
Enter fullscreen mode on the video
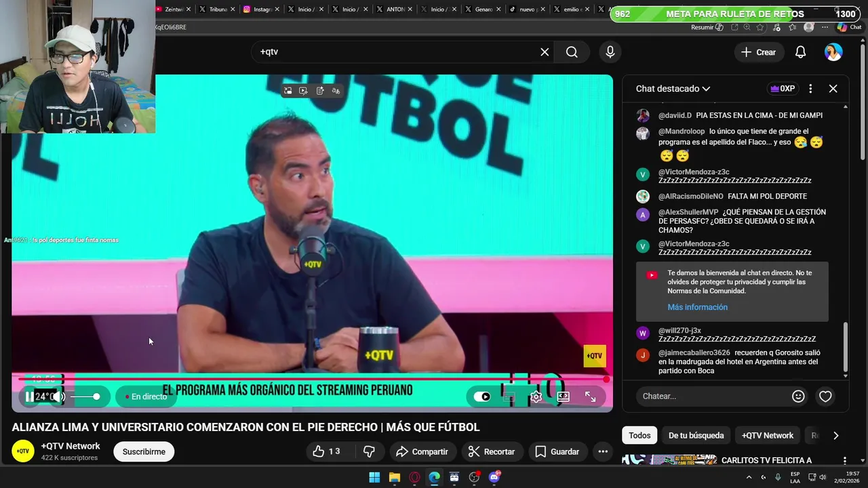[x=591, y=397]
